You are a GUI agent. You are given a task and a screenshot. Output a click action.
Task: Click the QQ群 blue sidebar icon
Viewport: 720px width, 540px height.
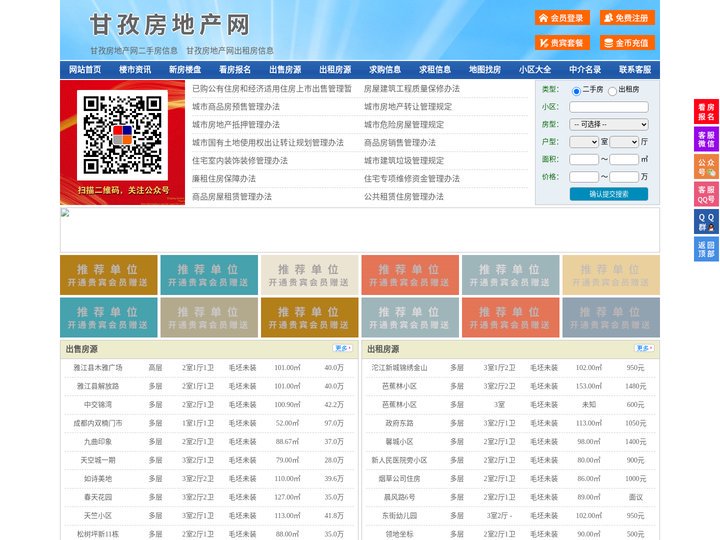tap(706, 222)
